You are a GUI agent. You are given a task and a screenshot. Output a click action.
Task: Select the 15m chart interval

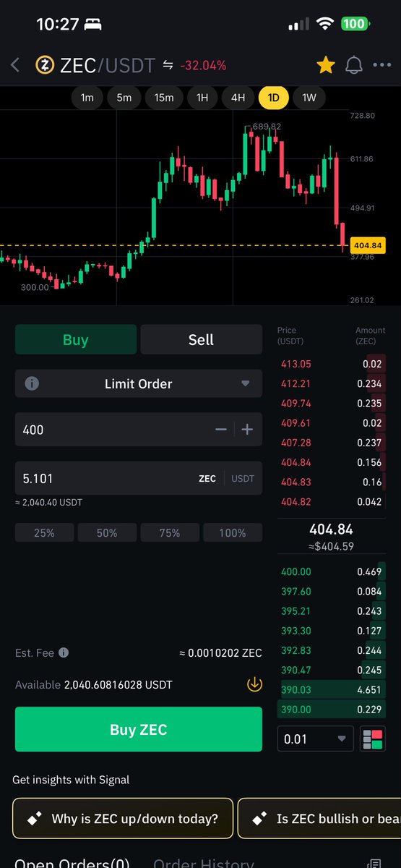(x=164, y=97)
